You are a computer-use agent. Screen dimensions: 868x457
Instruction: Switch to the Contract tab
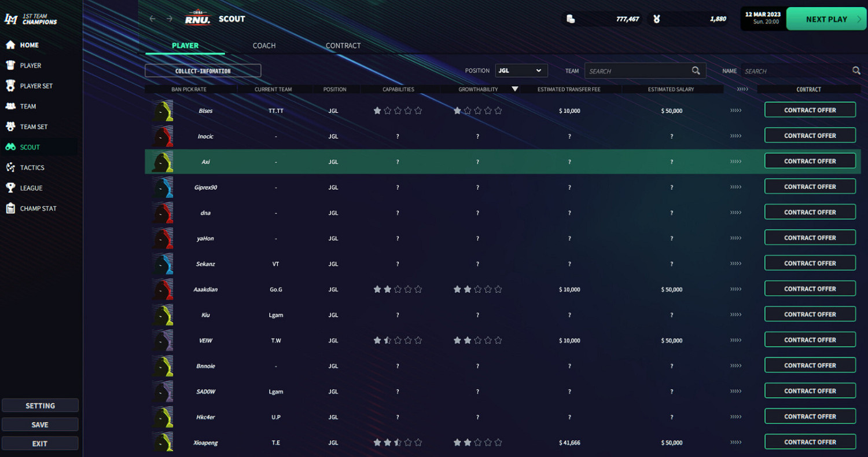pos(343,46)
